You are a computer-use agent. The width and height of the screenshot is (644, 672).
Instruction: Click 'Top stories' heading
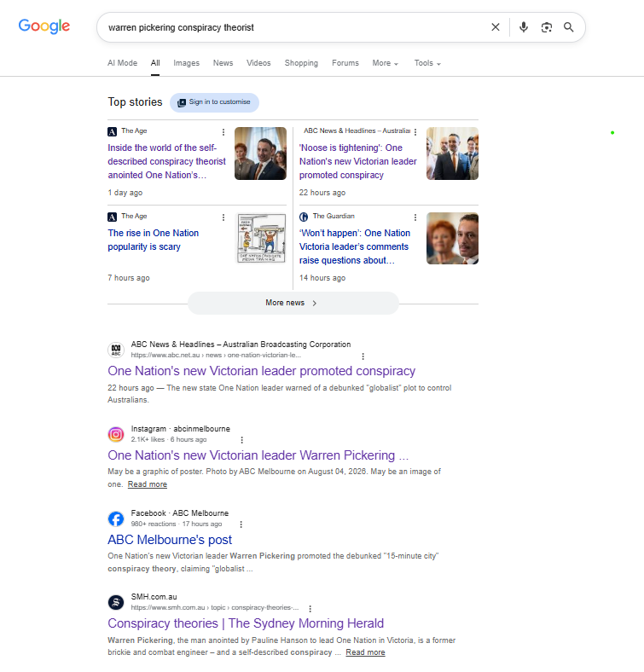point(135,102)
